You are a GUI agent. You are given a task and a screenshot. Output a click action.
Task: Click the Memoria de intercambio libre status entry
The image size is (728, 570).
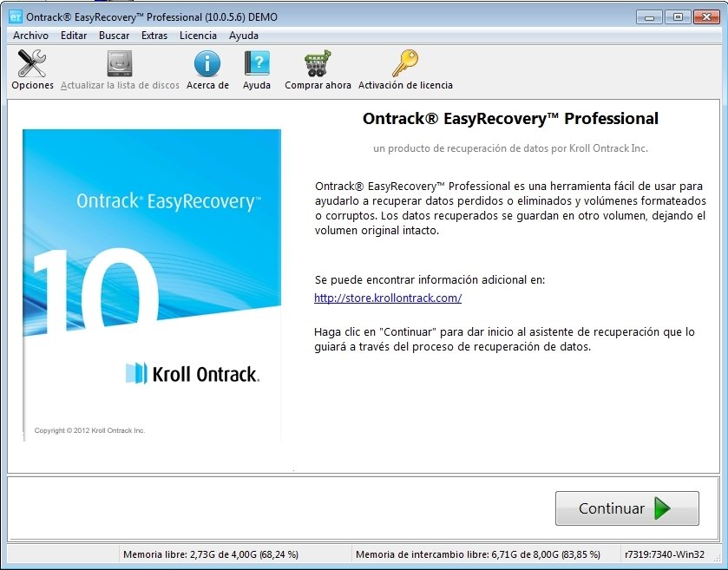coord(478,554)
